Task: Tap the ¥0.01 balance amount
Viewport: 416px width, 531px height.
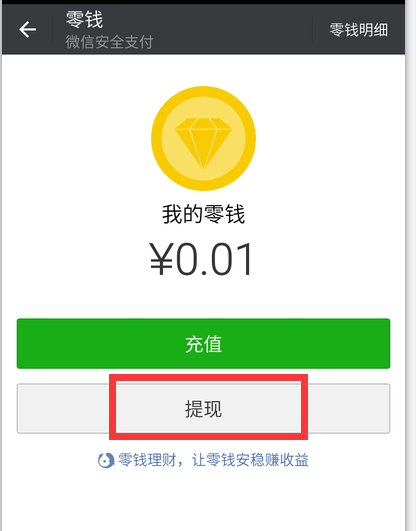Action: tap(202, 259)
